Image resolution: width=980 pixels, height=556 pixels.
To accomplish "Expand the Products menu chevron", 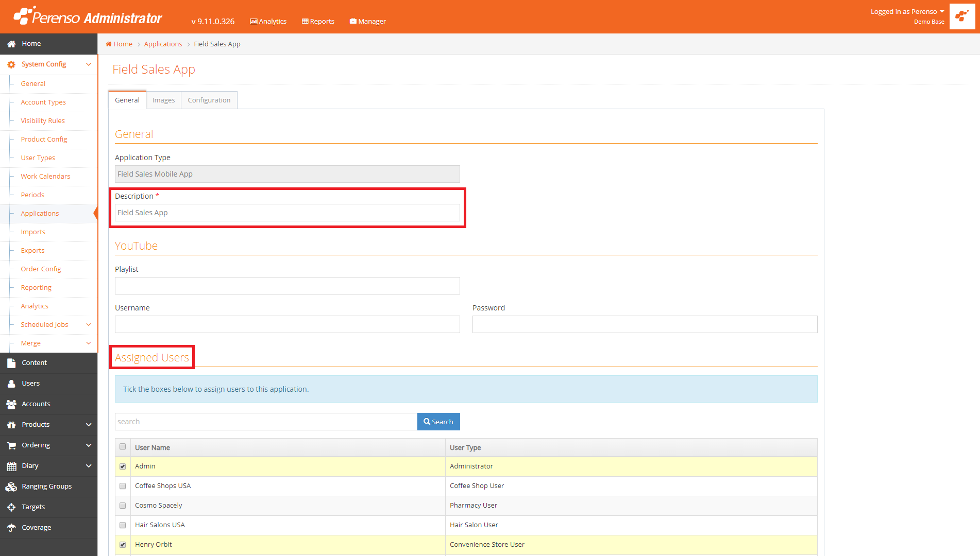I will point(89,425).
